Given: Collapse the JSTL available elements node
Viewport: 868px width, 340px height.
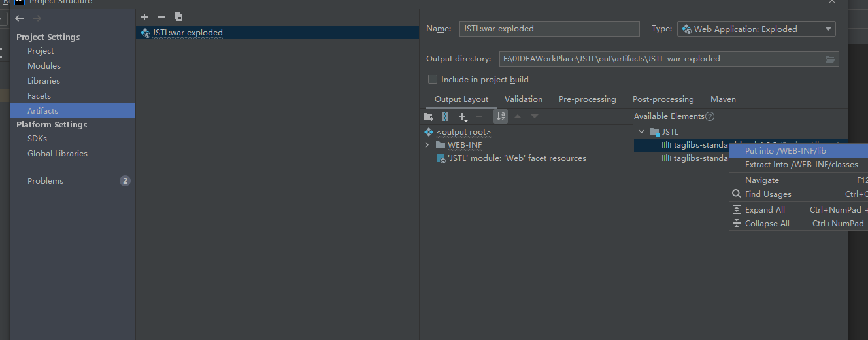Looking at the screenshot, I should tap(641, 132).
